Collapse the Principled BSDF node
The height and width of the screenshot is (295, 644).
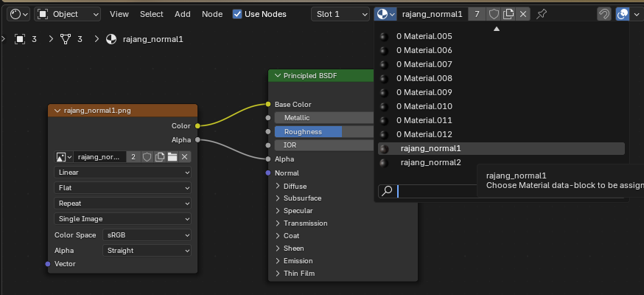coord(278,76)
